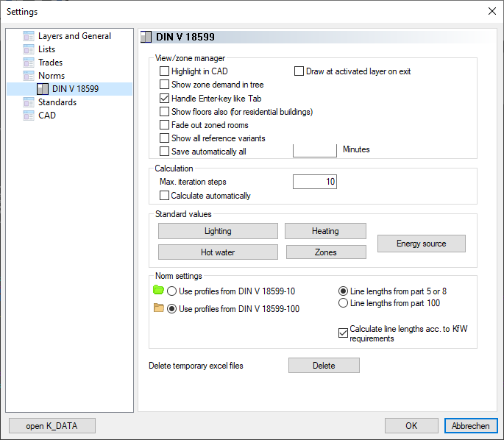Select the Norms tree item
The width and height of the screenshot is (504, 440).
pos(52,76)
